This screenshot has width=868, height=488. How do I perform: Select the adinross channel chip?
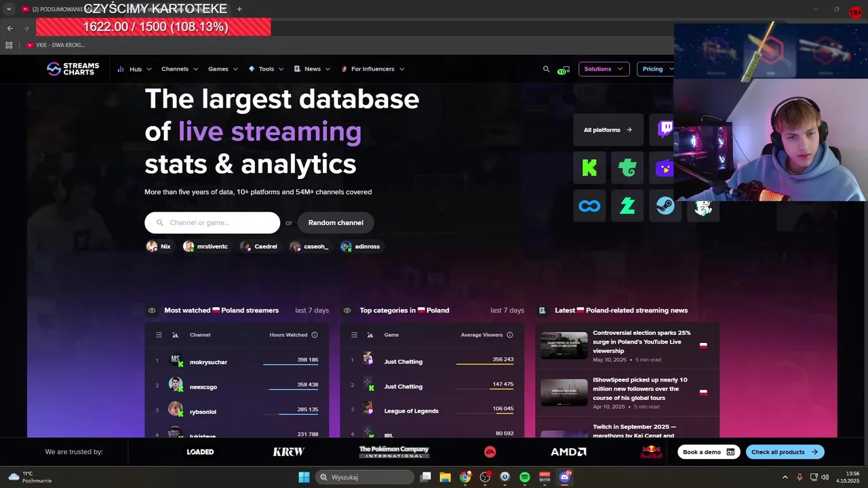(360, 247)
